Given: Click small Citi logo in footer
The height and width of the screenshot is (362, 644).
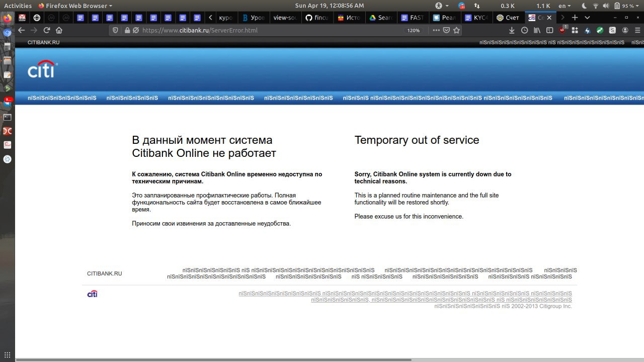Looking at the screenshot, I should point(93,294).
